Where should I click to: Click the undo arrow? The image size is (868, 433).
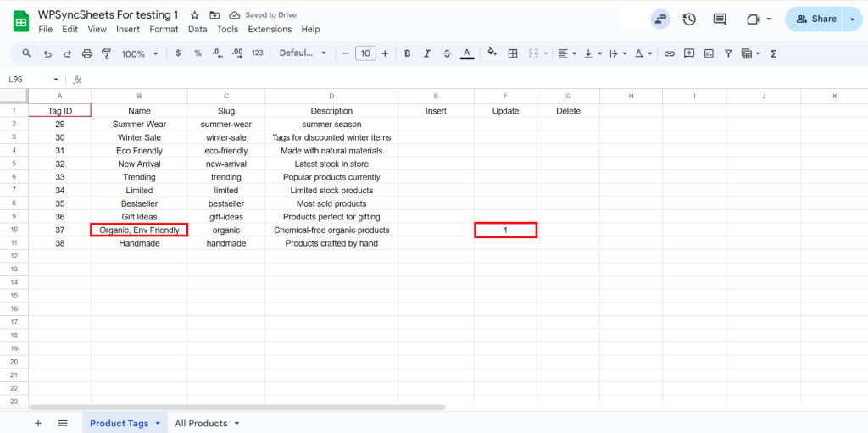[x=47, y=53]
